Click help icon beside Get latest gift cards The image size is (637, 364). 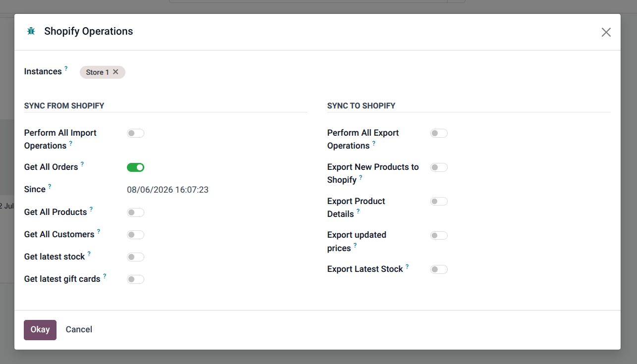click(105, 276)
